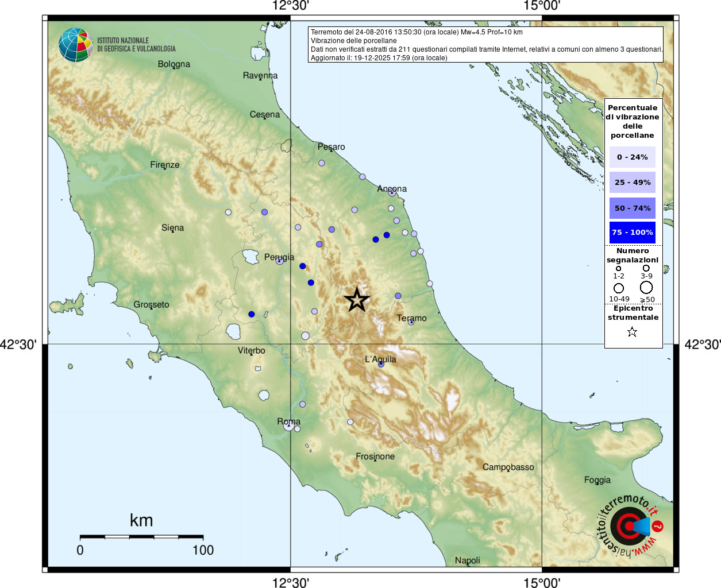Click the Istituto Nazionale di Geofisica e Vulcanologia text
721x588 pixels.
click(136, 45)
